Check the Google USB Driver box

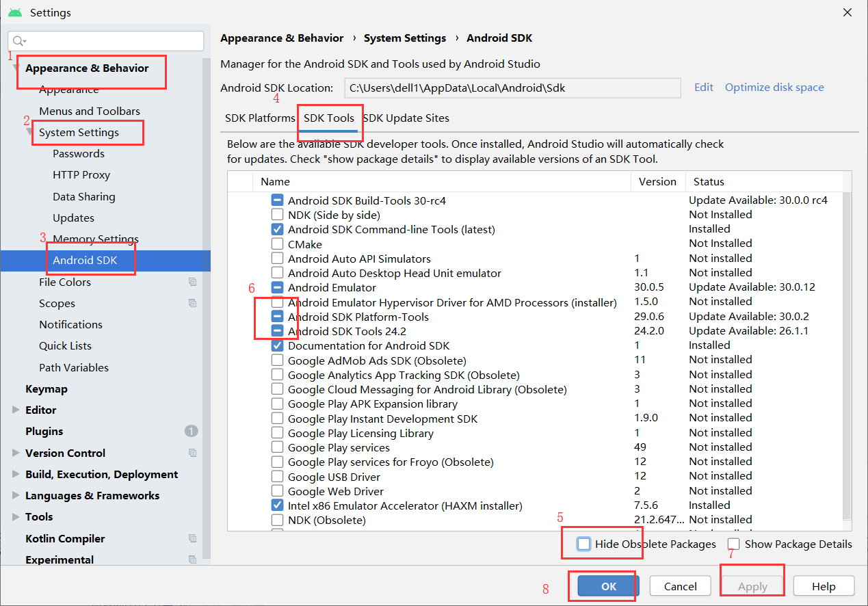[277, 477]
